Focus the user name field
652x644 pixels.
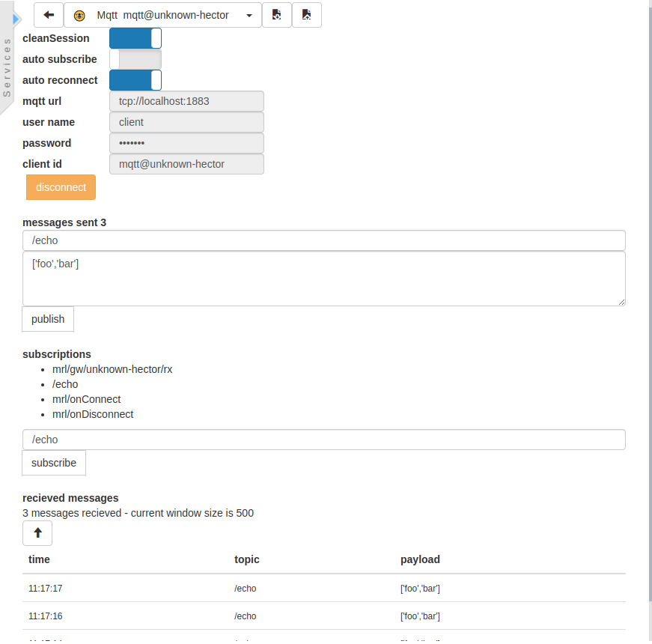186,122
